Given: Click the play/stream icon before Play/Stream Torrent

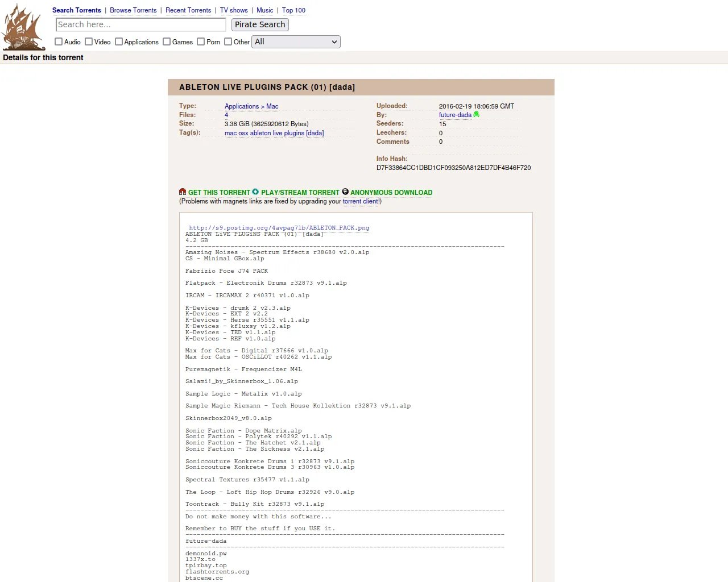Looking at the screenshot, I should (255, 192).
